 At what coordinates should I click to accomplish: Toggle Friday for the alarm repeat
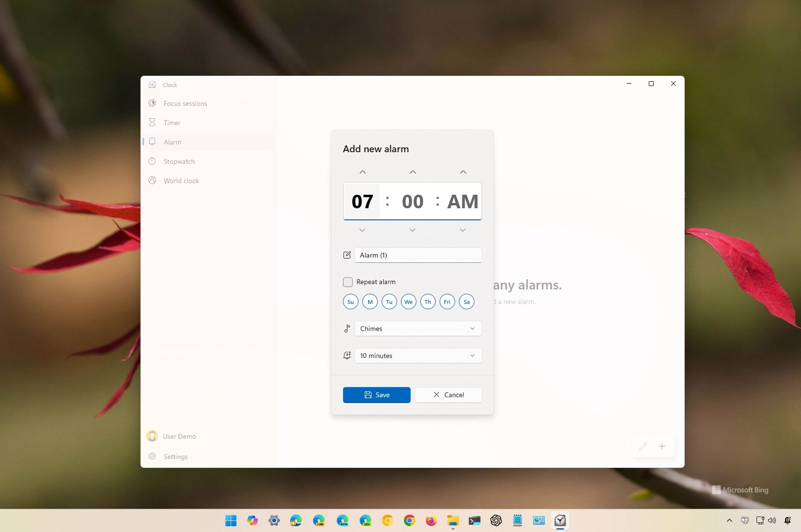click(x=447, y=302)
